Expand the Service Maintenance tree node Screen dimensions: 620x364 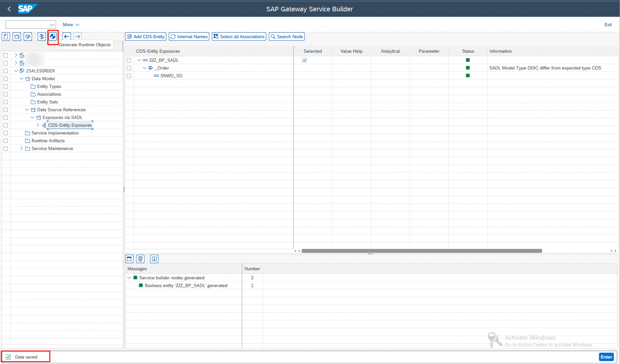coord(21,148)
